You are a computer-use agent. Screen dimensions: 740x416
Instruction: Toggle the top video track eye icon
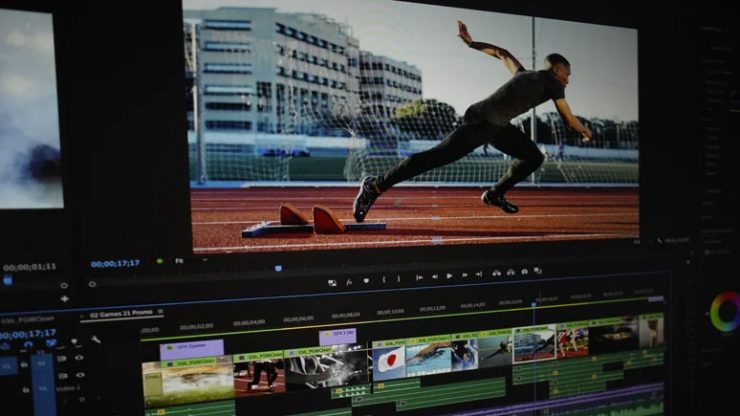tap(79, 358)
